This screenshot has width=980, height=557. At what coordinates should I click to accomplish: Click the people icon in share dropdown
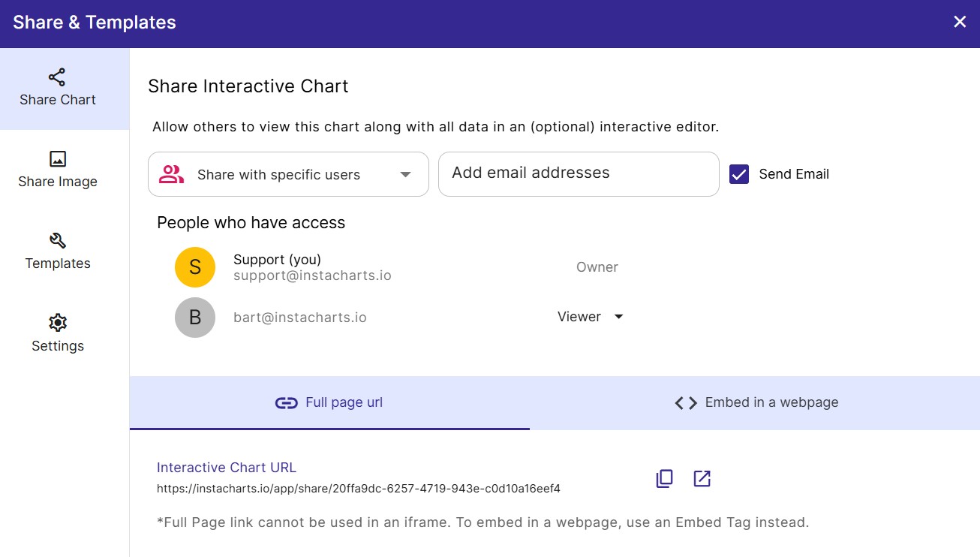(x=172, y=175)
